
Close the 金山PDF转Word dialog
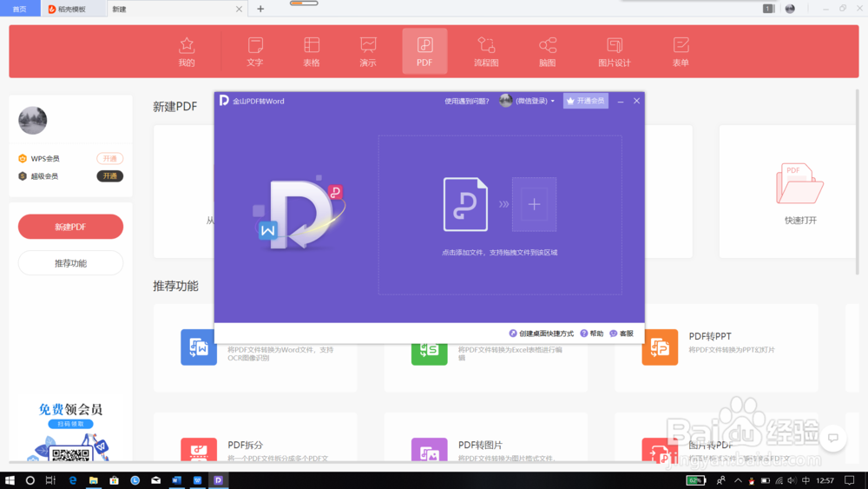(636, 101)
